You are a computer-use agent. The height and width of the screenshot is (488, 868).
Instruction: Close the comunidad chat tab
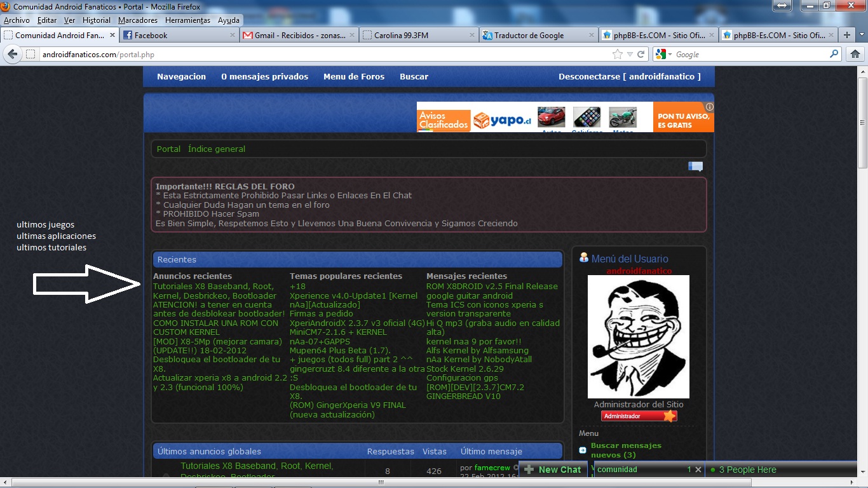pyautogui.click(x=698, y=470)
